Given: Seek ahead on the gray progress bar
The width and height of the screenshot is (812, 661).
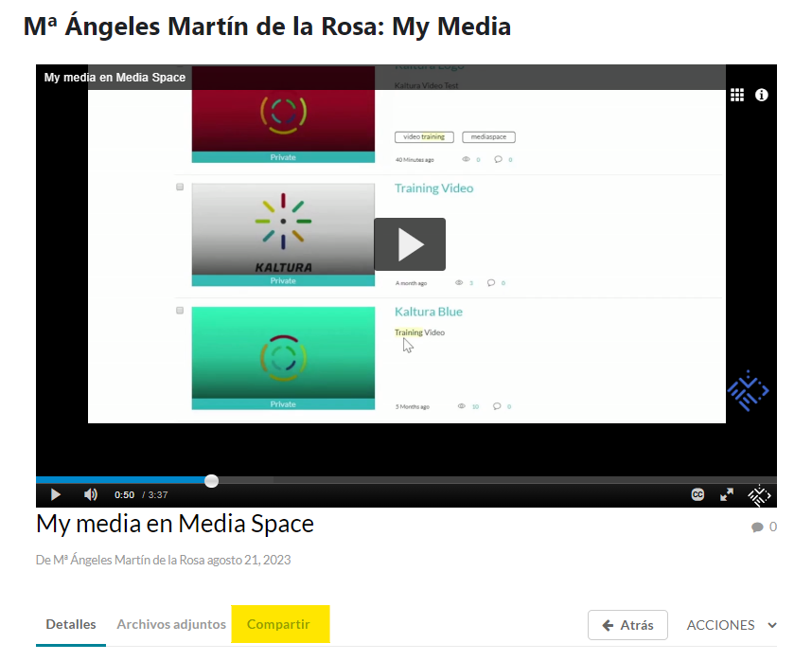Looking at the screenshot, I should 497,480.
